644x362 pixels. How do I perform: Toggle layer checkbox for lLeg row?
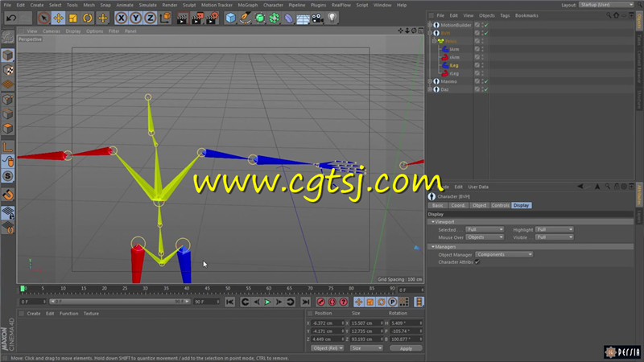pyautogui.click(x=477, y=65)
